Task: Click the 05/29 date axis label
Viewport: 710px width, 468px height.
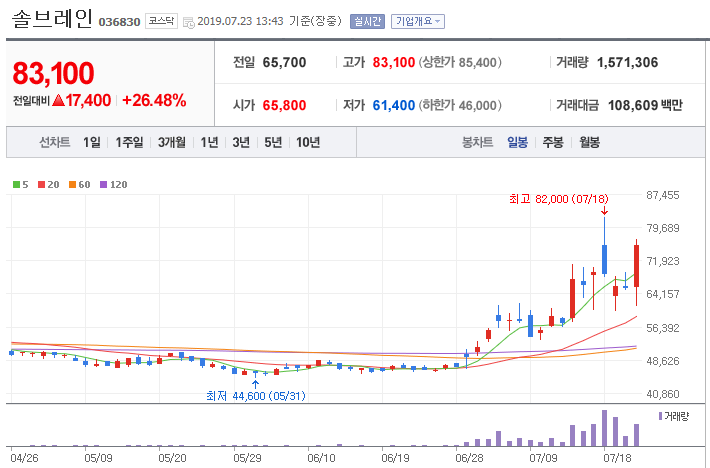Action: tap(247, 458)
